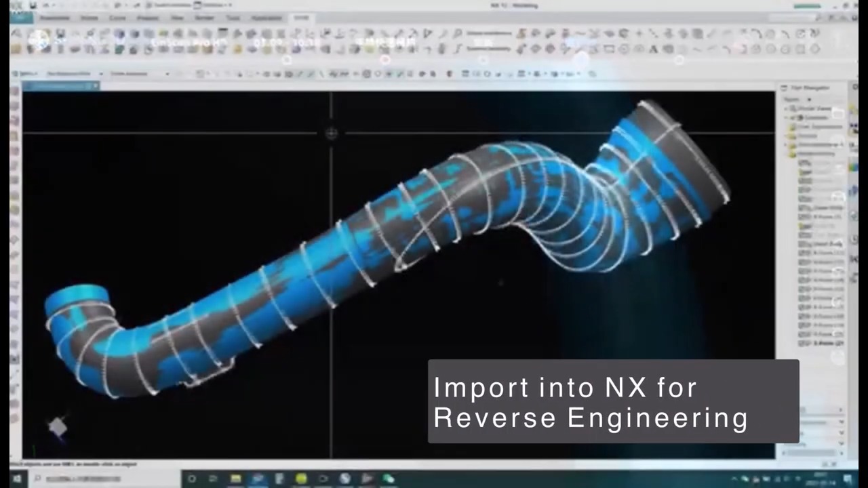
Task: Open File Explorer from the taskbar
Action: coord(235,479)
